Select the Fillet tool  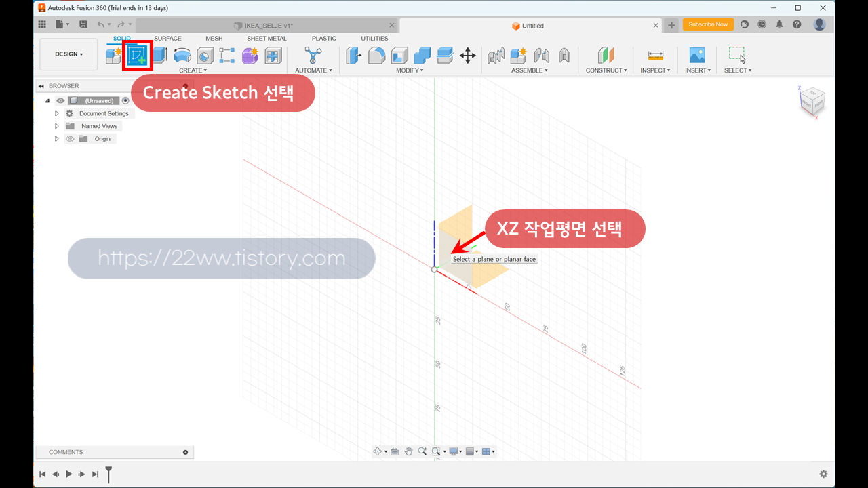coord(377,56)
